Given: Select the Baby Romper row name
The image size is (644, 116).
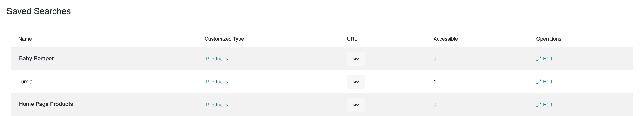Looking at the screenshot, I should click(x=36, y=58).
